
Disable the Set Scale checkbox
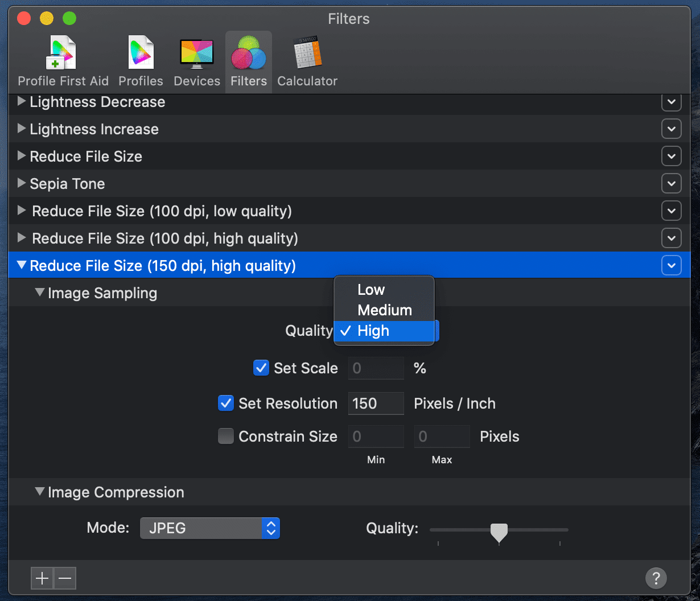coord(261,368)
